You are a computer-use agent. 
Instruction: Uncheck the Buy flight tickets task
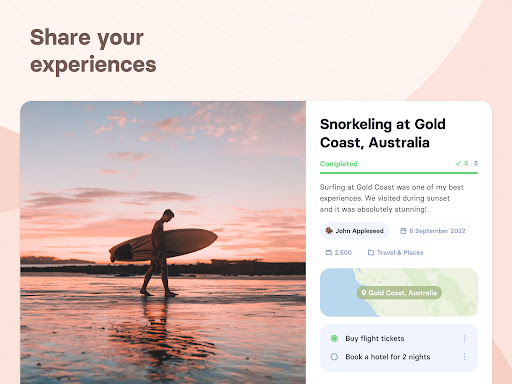click(x=334, y=338)
